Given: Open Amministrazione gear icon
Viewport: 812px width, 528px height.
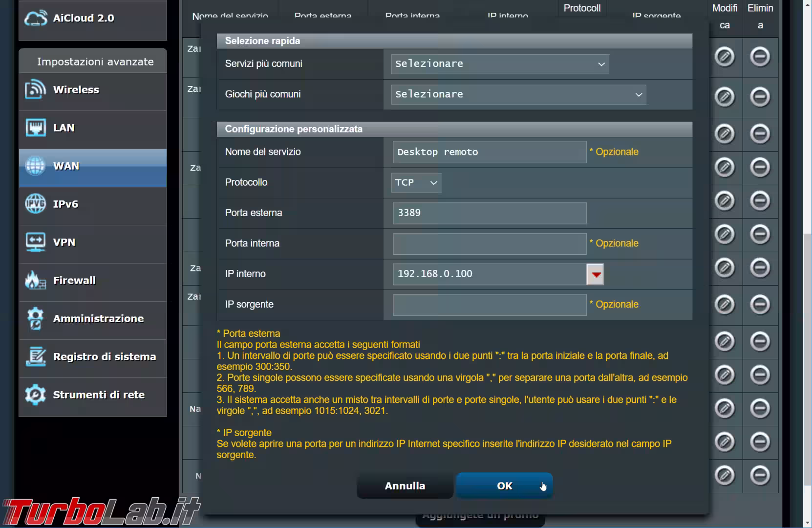Looking at the screenshot, I should coord(35,318).
